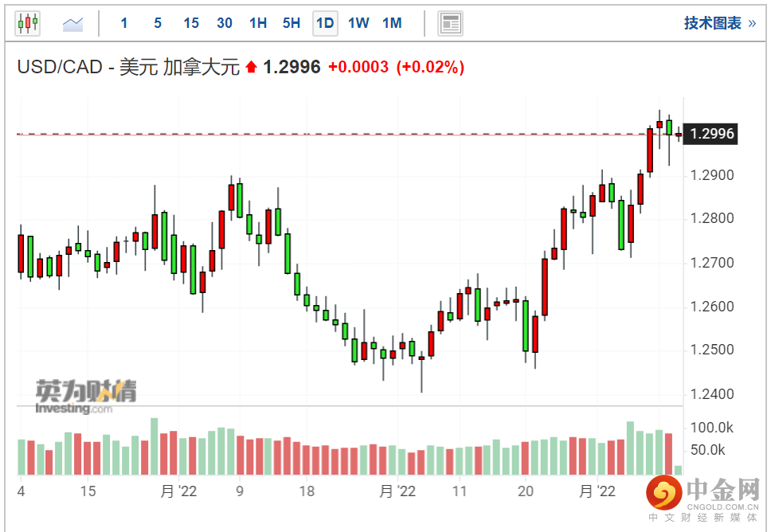Choose the 5H timeframe
Screen dimensions: 771x532
click(x=292, y=23)
